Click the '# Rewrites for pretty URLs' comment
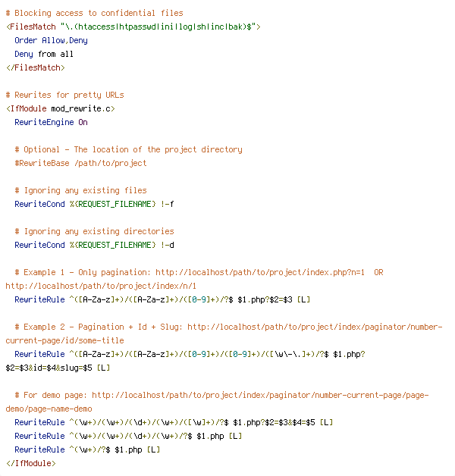The image size is (455, 476). (x=65, y=95)
